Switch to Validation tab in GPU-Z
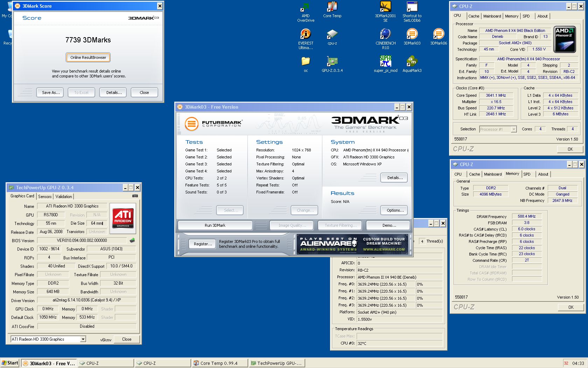The image size is (588, 368). (64, 197)
